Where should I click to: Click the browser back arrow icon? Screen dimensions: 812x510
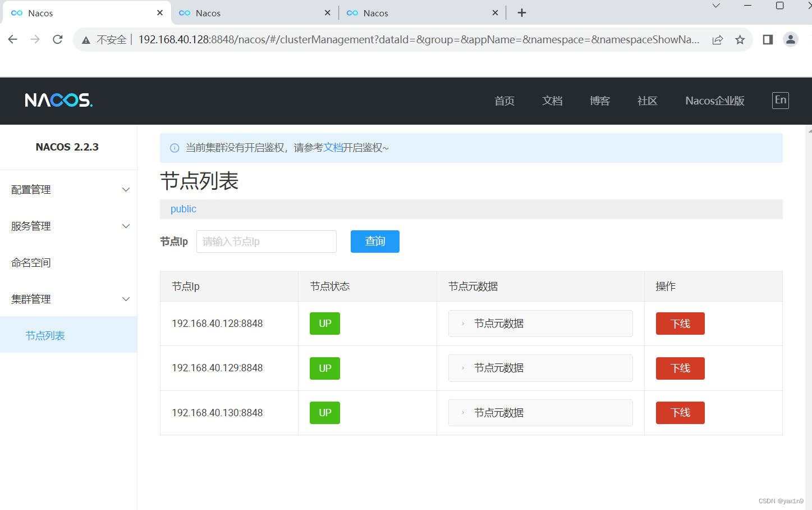coord(12,39)
